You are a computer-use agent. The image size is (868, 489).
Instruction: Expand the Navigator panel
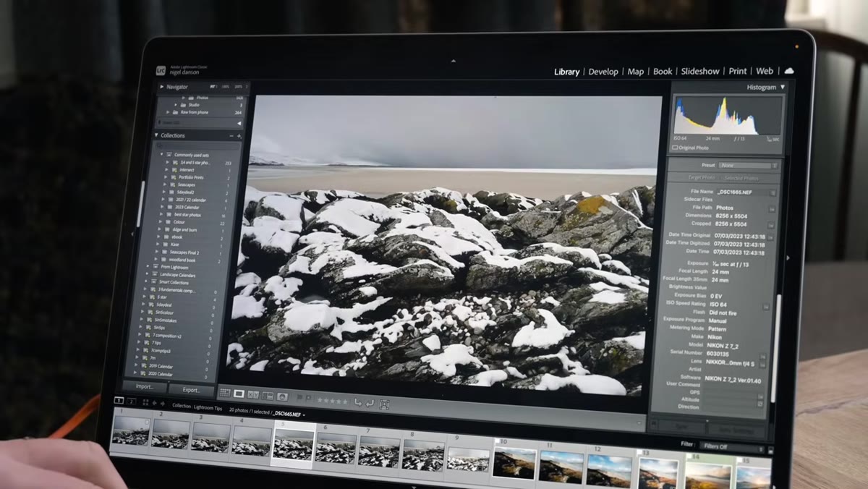pyautogui.click(x=161, y=87)
